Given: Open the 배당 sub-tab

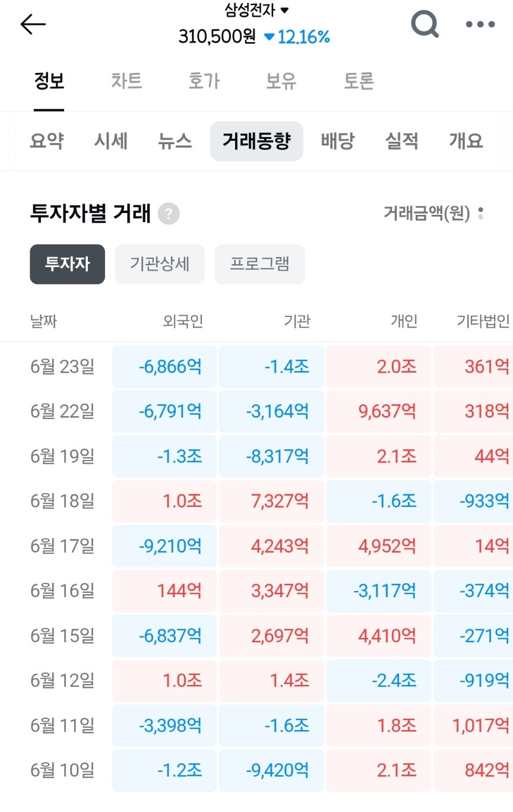Looking at the screenshot, I should click(x=337, y=141).
